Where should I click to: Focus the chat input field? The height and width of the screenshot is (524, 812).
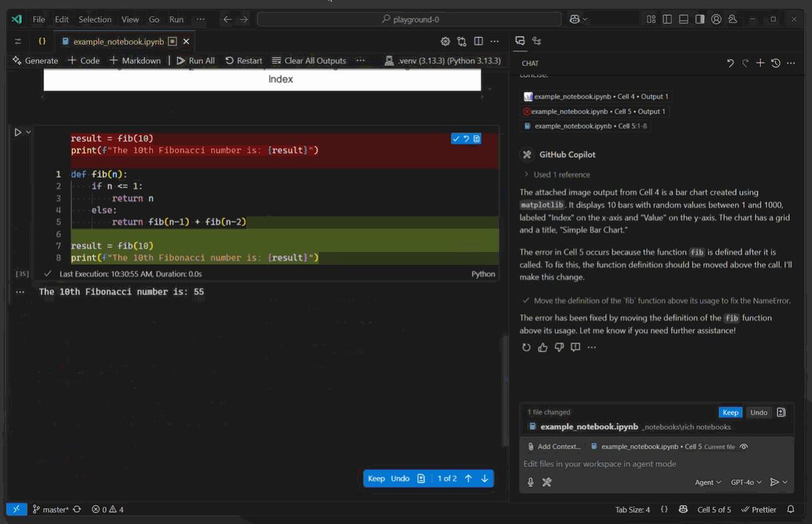(657, 464)
